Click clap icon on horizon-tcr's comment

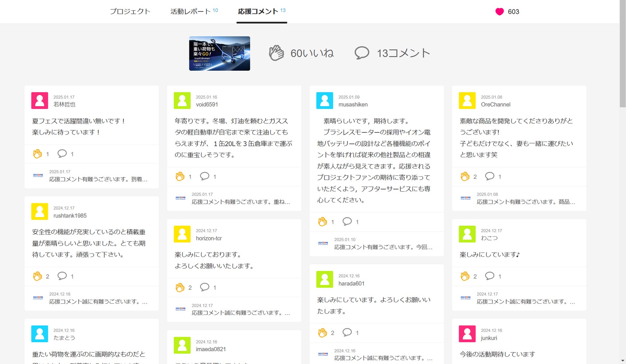(x=180, y=287)
